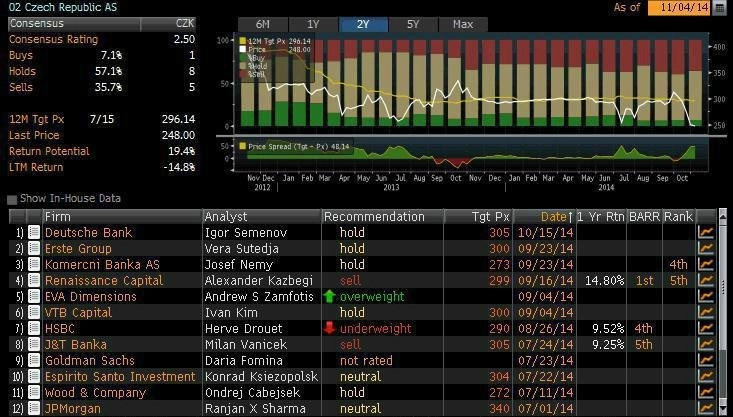This screenshot has width=733, height=417.
Task: Sort table by Analyst column header
Action: tap(262, 216)
